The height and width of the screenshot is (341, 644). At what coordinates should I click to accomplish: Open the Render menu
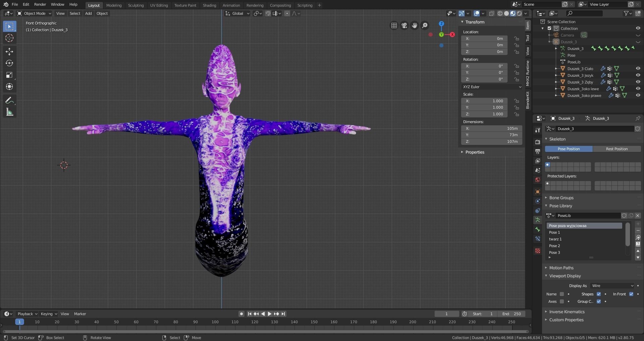(x=40, y=4)
